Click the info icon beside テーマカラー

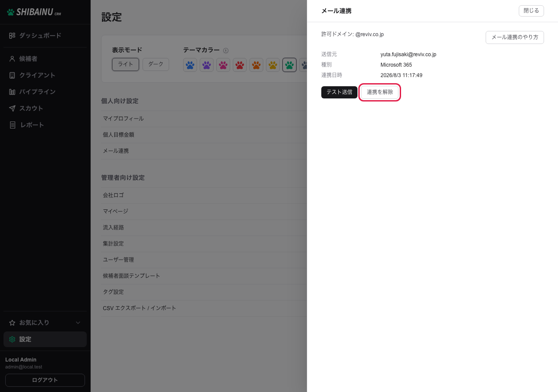(x=226, y=51)
